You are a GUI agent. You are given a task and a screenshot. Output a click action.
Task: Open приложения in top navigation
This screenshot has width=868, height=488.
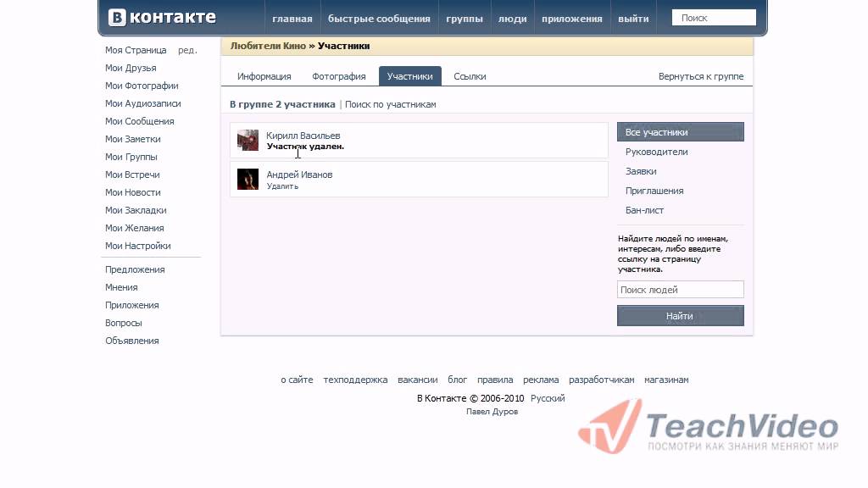(x=572, y=19)
